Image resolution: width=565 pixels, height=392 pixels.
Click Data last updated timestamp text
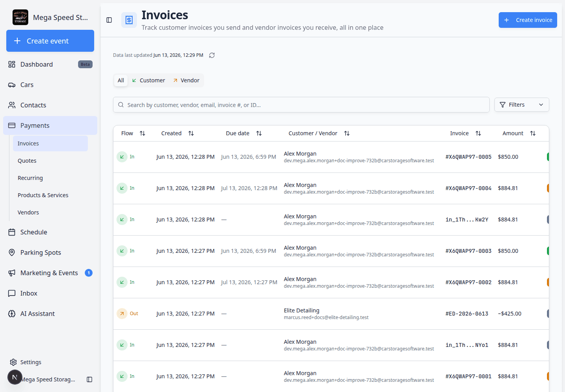[x=158, y=55]
